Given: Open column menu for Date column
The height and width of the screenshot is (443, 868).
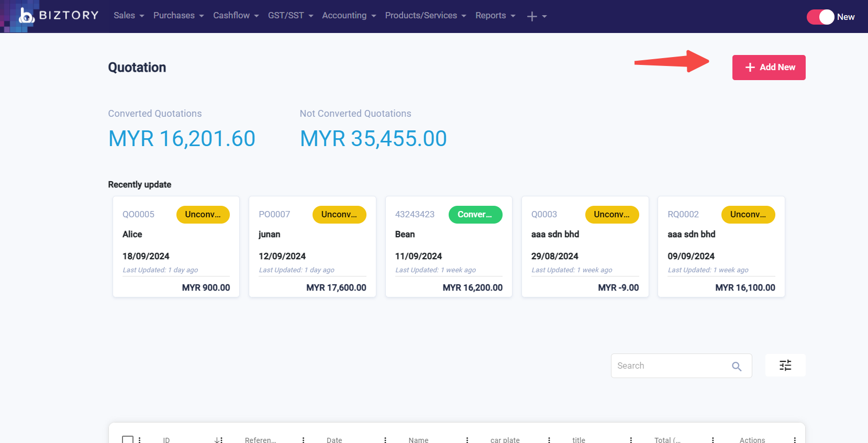Looking at the screenshot, I should (x=385, y=440).
